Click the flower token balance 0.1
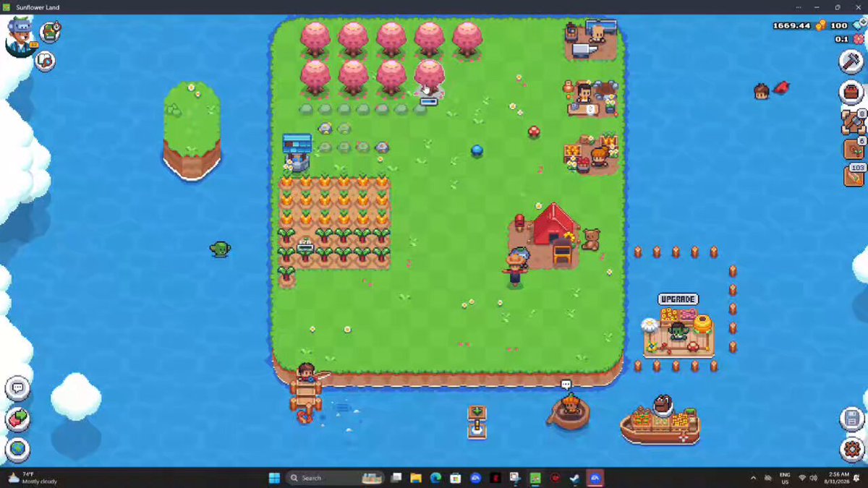The height and width of the screenshot is (488, 868). pyautogui.click(x=841, y=39)
